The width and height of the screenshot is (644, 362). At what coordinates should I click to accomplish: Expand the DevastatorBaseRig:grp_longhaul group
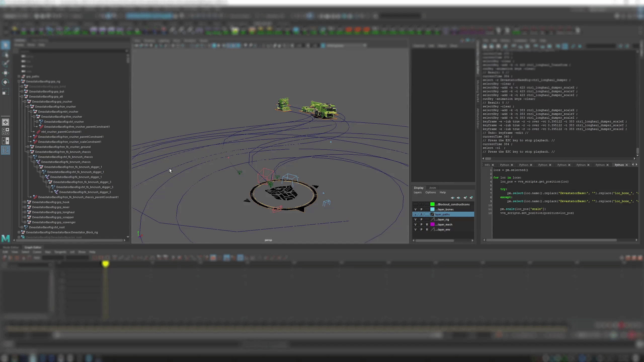[25, 212]
